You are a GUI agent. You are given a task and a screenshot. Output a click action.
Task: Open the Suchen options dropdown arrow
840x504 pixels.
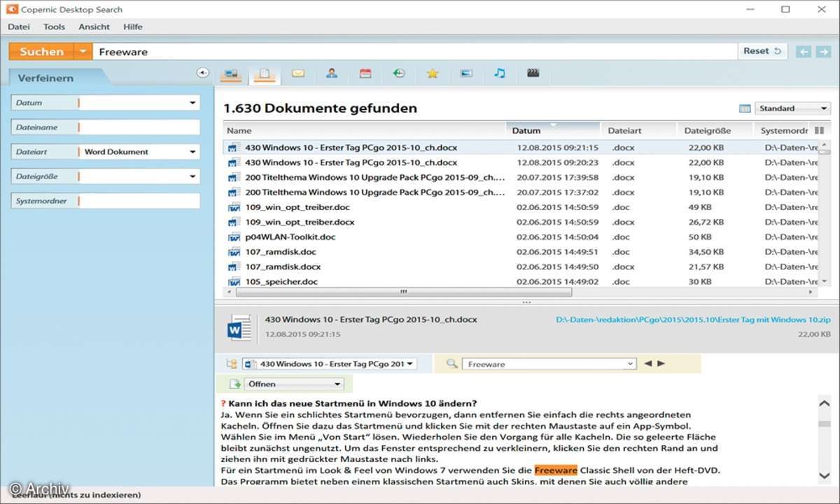click(x=83, y=51)
